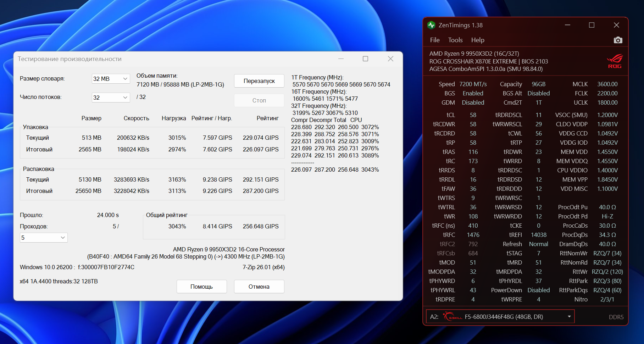Click the Nitro value 2/3/1
Screen dimensions: 644x344
(607, 299)
